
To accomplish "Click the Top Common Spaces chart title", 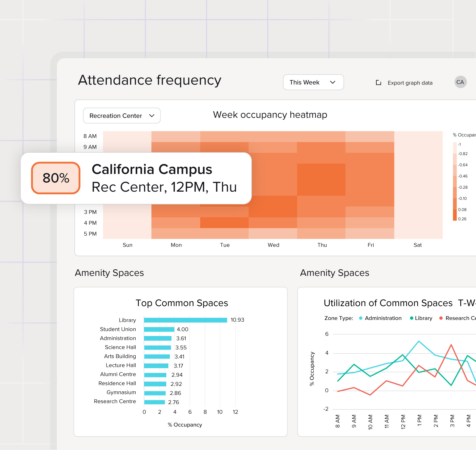I will point(182,303).
